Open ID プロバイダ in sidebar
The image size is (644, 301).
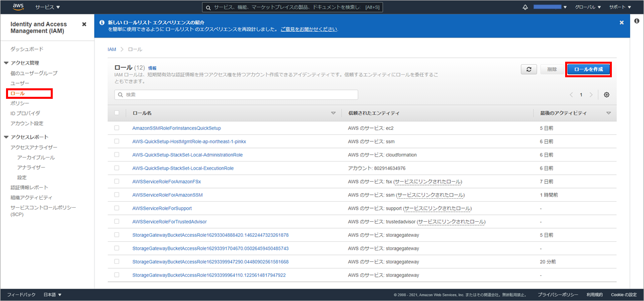point(25,113)
